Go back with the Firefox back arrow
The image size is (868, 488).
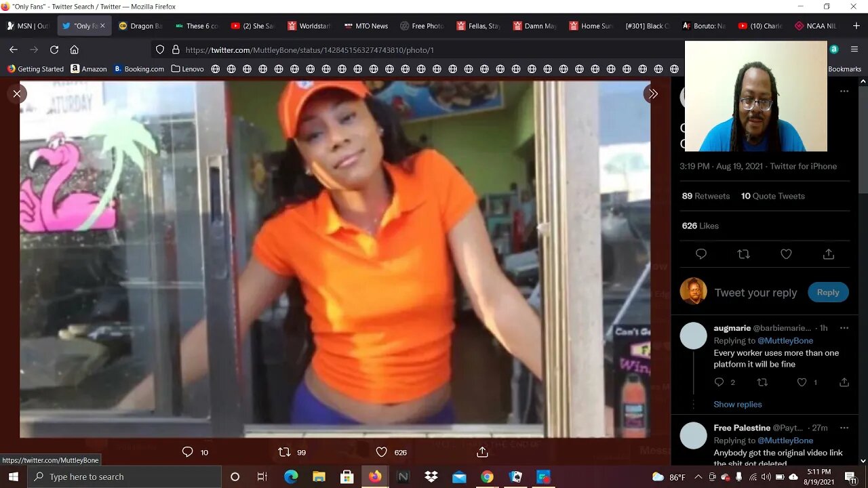[x=13, y=49]
